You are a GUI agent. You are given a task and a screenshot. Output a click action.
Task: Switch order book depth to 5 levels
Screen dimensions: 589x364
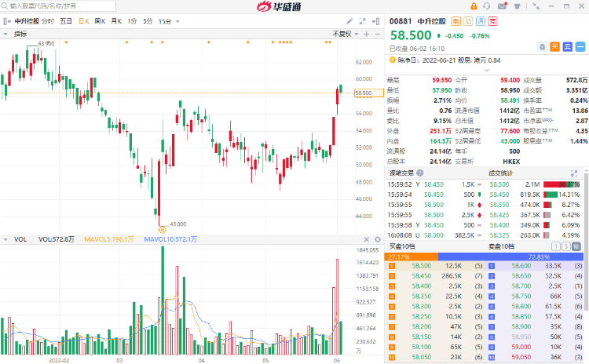coord(566,246)
